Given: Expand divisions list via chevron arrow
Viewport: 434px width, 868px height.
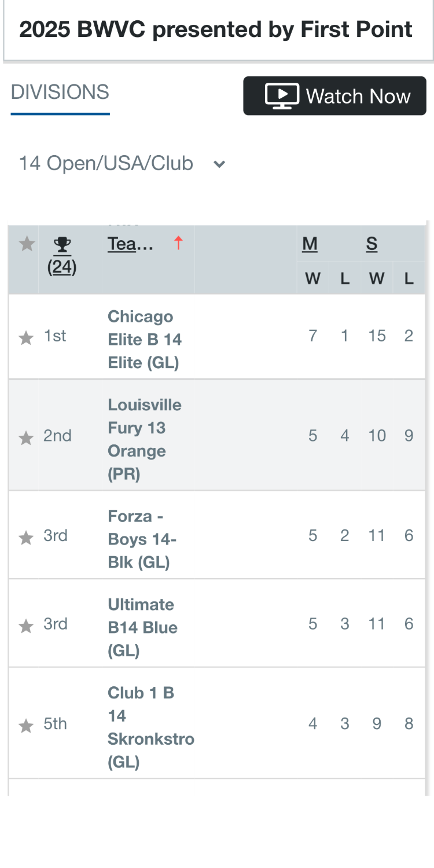Looking at the screenshot, I should [x=219, y=164].
